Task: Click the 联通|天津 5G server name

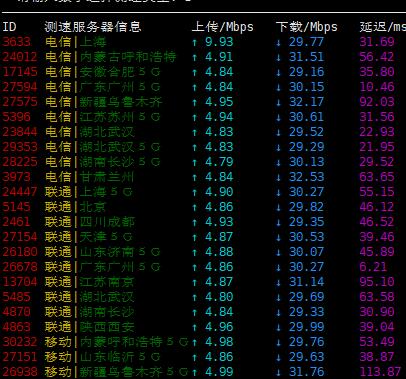Action: click(89, 237)
